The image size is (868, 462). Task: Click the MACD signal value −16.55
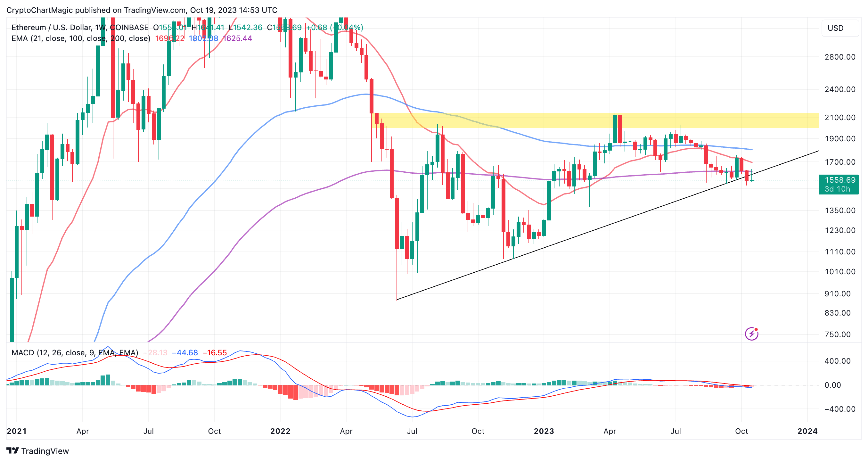point(214,352)
